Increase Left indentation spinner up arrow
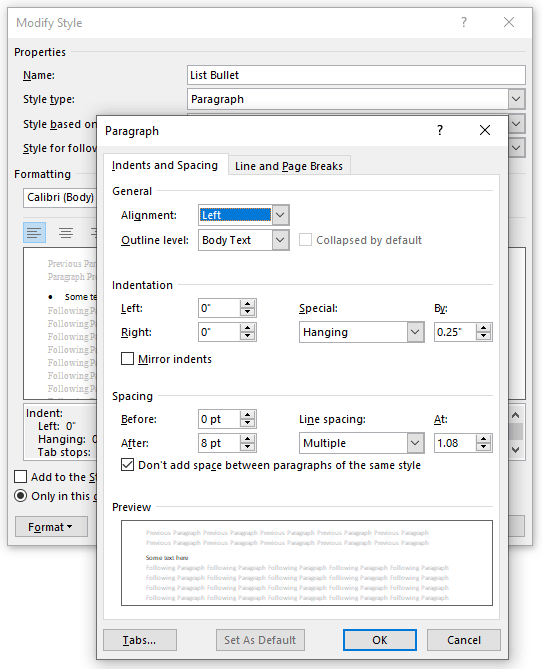The width and height of the screenshot is (542, 669). [x=247, y=304]
